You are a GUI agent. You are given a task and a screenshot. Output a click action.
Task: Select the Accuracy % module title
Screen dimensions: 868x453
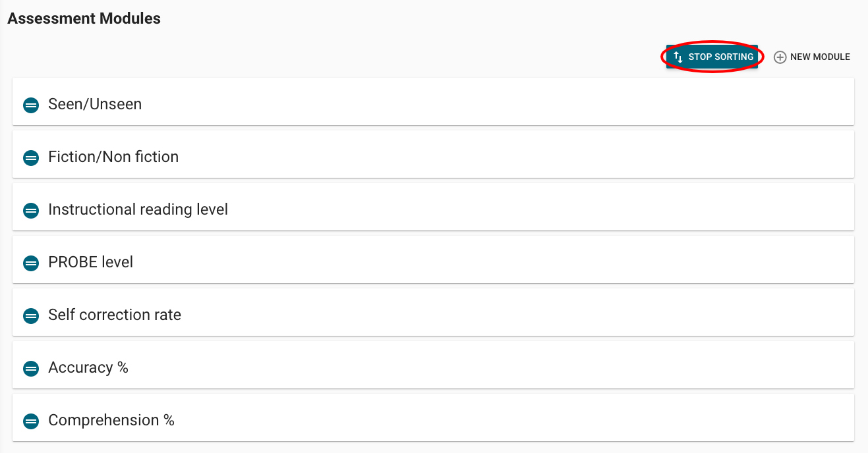[x=88, y=367]
